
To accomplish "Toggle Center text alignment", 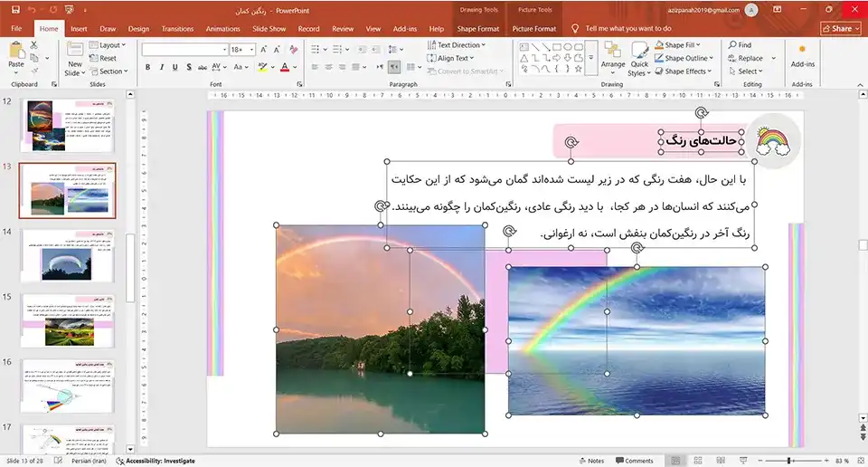I will coord(328,67).
